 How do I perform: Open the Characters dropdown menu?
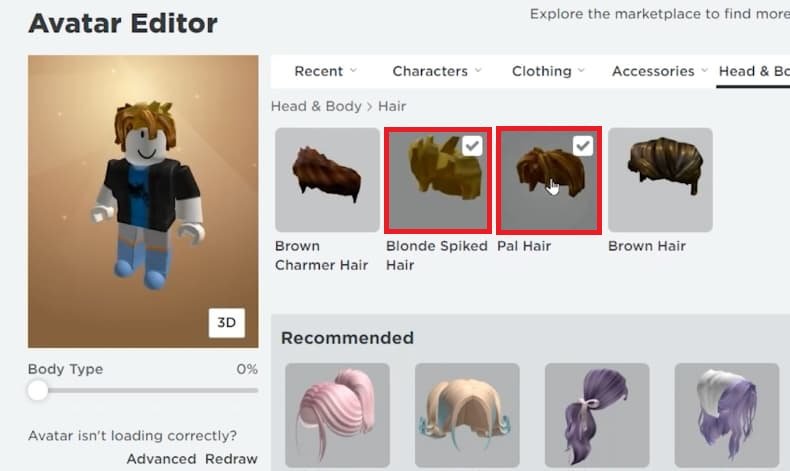tap(436, 71)
